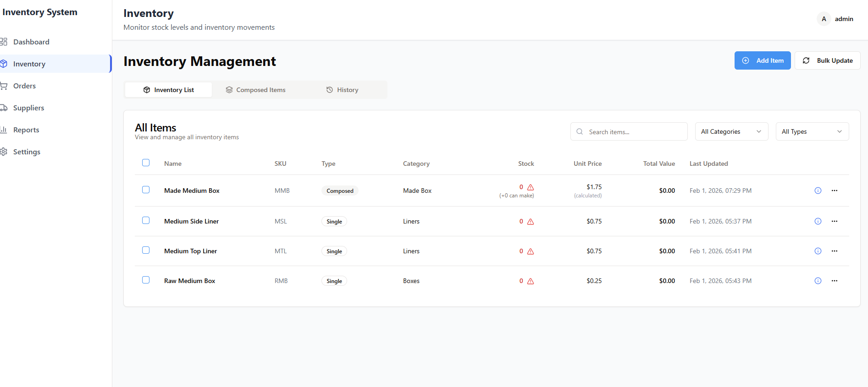Go to Suppliers in sidebar
Image resolution: width=868 pixels, height=387 pixels.
(28, 108)
